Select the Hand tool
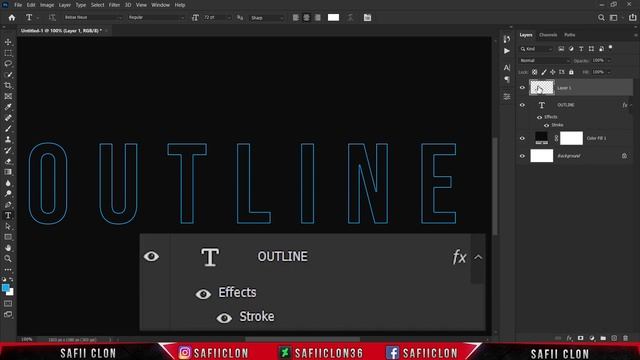The width and height of the screenshot is (640, 360). [8, 248]
